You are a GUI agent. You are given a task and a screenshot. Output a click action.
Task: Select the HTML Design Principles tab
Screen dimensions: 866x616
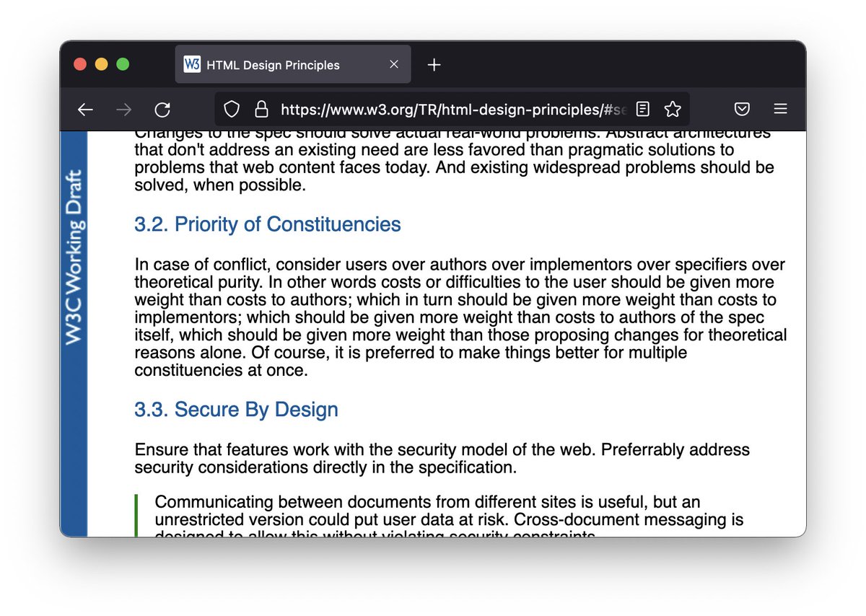(x=293, y=64)
